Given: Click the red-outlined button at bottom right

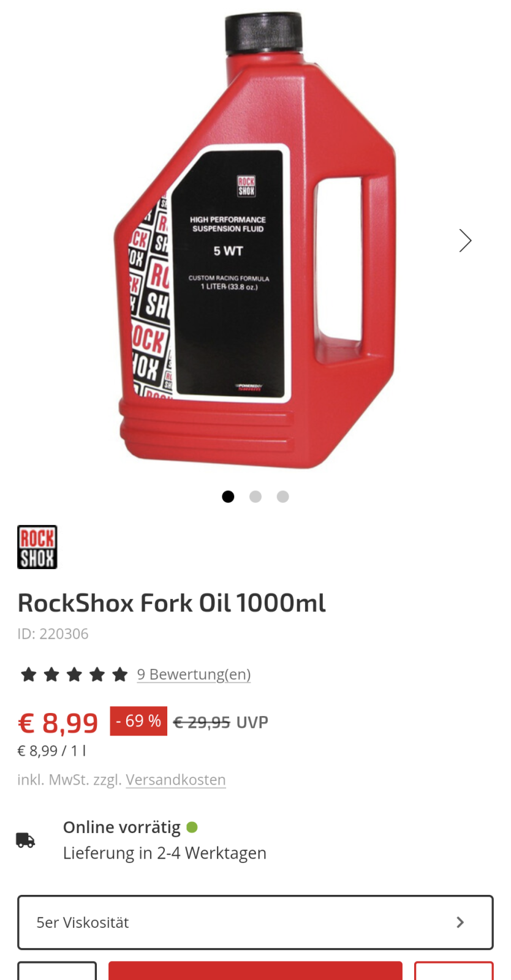Looking at the screenshot, I should [x=454, y=971].
